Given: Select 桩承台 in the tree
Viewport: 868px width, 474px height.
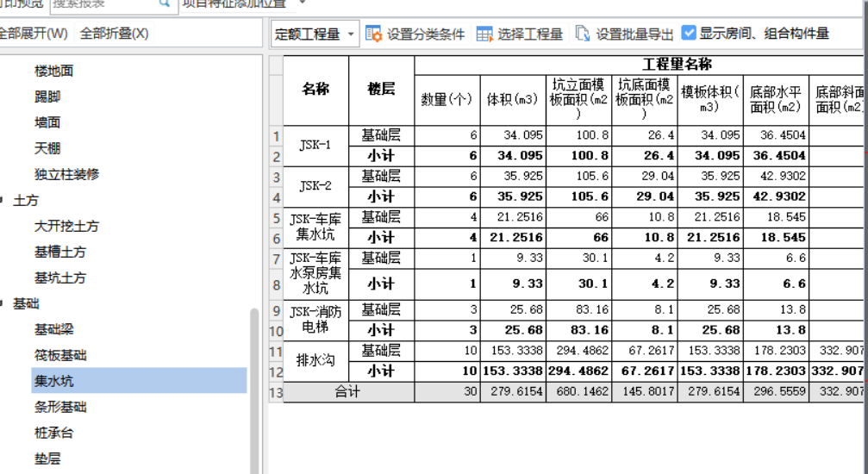Looking at the screenshot, I should click(x=53, y=433).
